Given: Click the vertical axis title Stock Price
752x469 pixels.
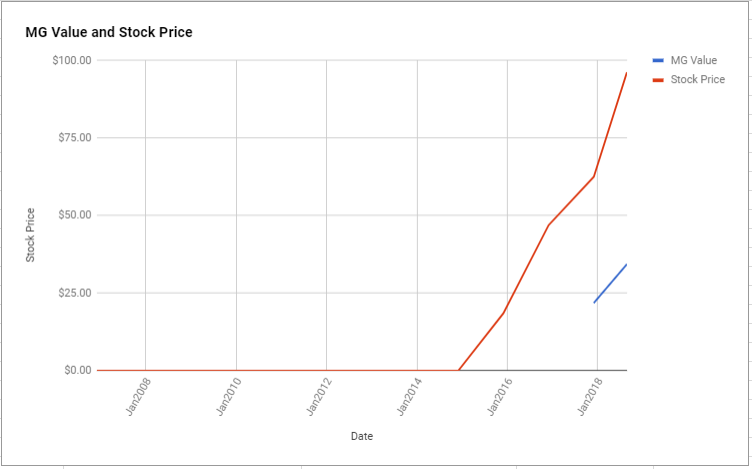Looking at the screenshot, I should 30,235.
